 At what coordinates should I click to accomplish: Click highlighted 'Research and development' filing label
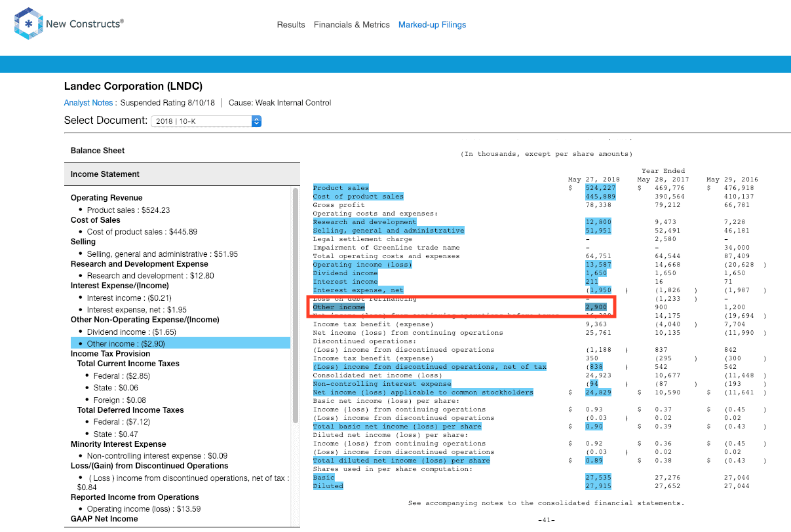coord(364,222)
